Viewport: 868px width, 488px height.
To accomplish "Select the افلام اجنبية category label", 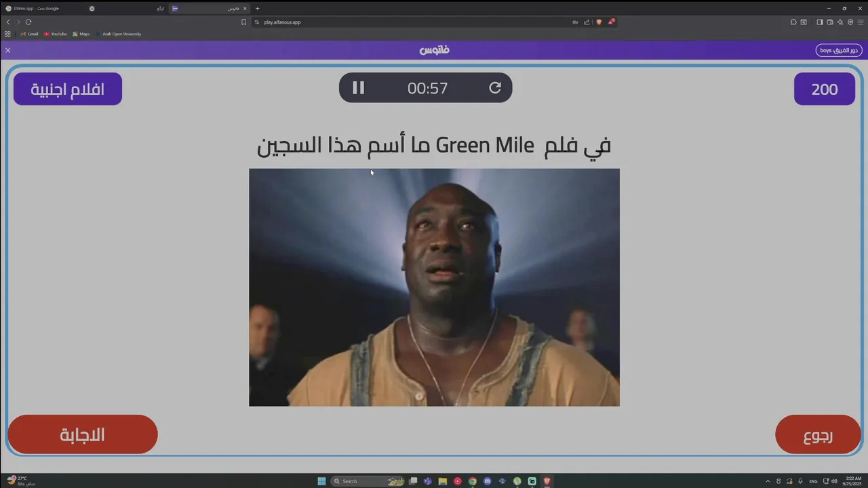I will tap(68, 89).
